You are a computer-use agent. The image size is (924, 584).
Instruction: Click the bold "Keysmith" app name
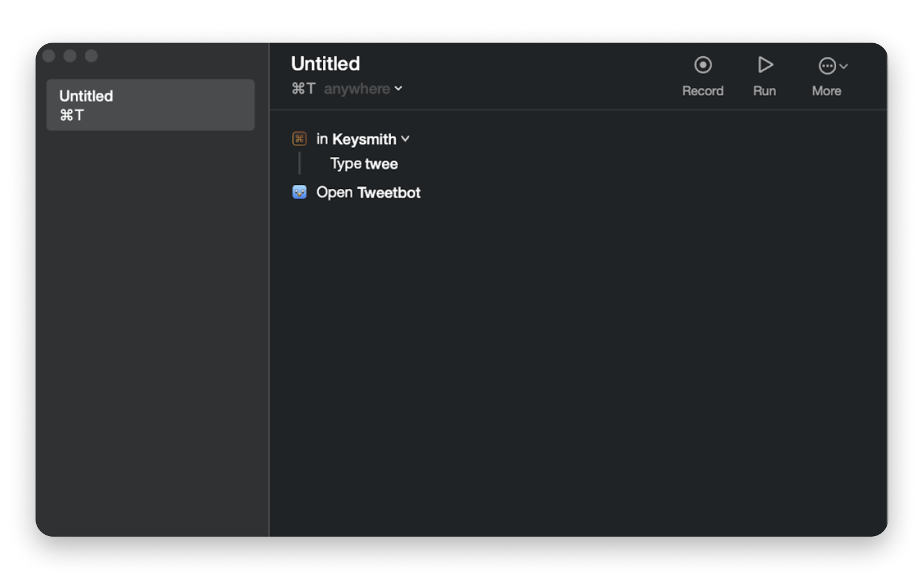click(x=364, y=139)
